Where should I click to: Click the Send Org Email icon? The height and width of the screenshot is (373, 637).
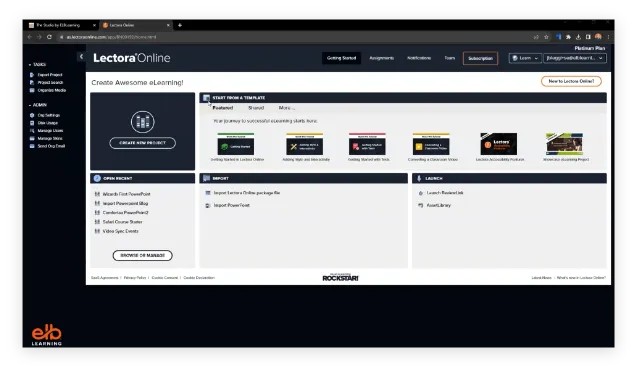[x=32, y=146]
